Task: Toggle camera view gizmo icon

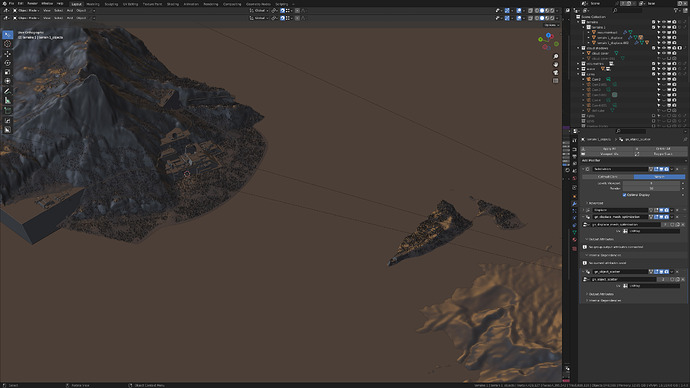Action: pyautogui.click(x=555, y=73)
